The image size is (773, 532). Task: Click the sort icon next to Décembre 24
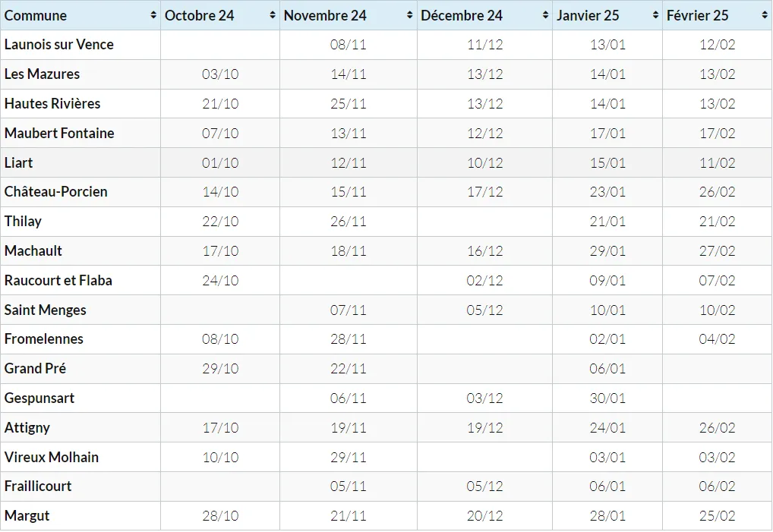pos(545,15)
